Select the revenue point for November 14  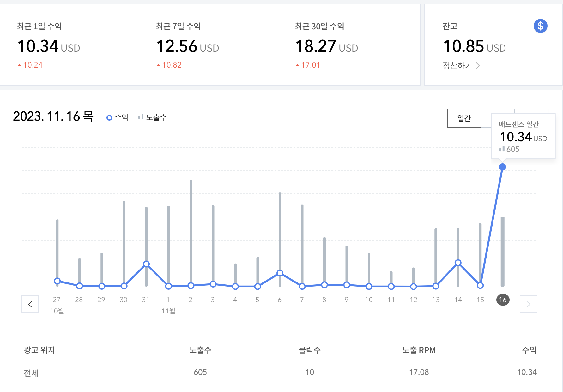pyautogui.click(x=458, y=263)
